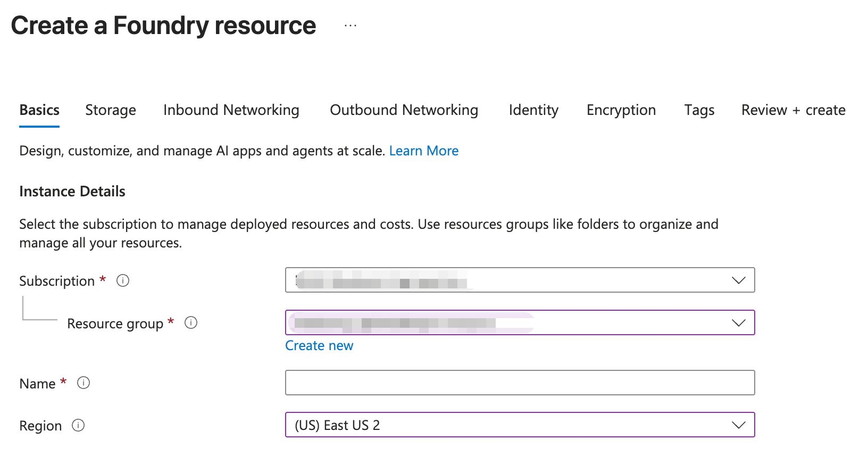The image size is (868, 464).
Task: Focus the Name input field
Action: pos(520,383)
